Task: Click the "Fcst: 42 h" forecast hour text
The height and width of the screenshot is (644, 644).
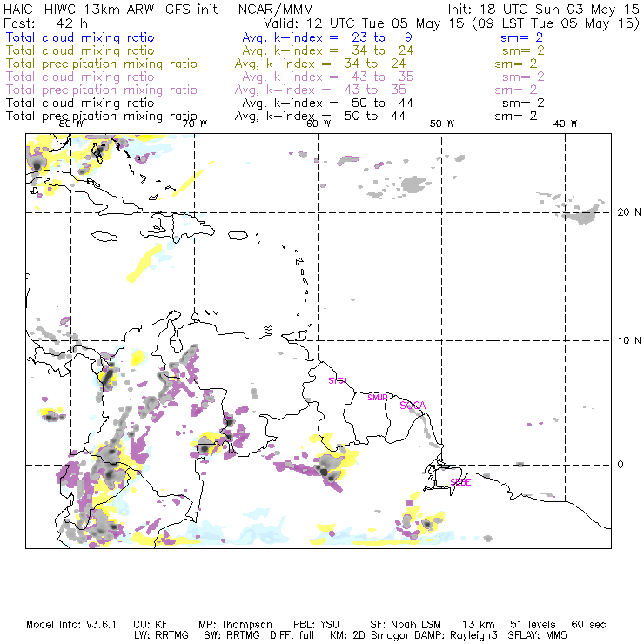Action: pyautogui.click(x=45, y=23)
